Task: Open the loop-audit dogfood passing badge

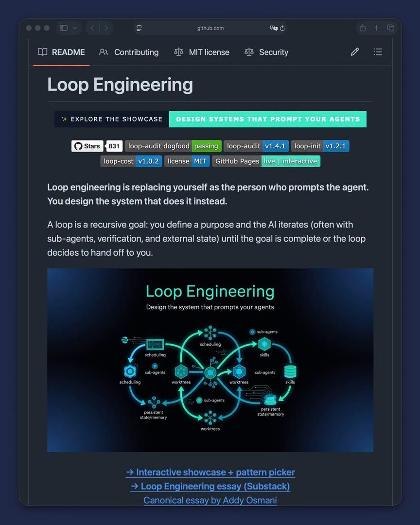Action: (173, 146)
